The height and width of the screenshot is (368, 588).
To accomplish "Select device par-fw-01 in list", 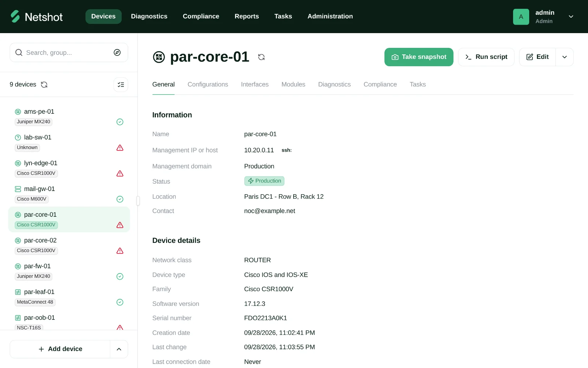I will [x=69, y=271].
